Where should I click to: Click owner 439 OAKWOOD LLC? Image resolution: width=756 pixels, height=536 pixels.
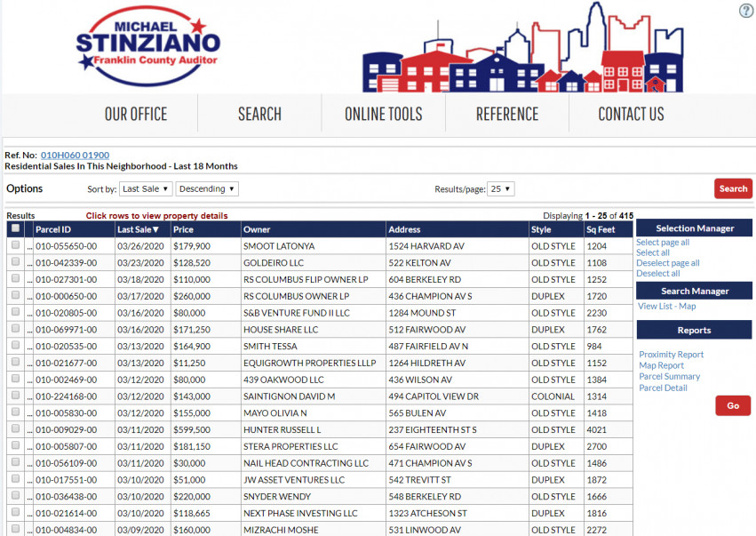click(283, 380)
